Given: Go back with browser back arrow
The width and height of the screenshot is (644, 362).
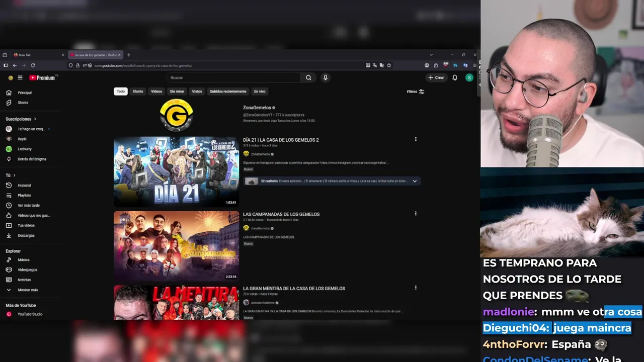Looking at the screenshot, I should point(15,65).
